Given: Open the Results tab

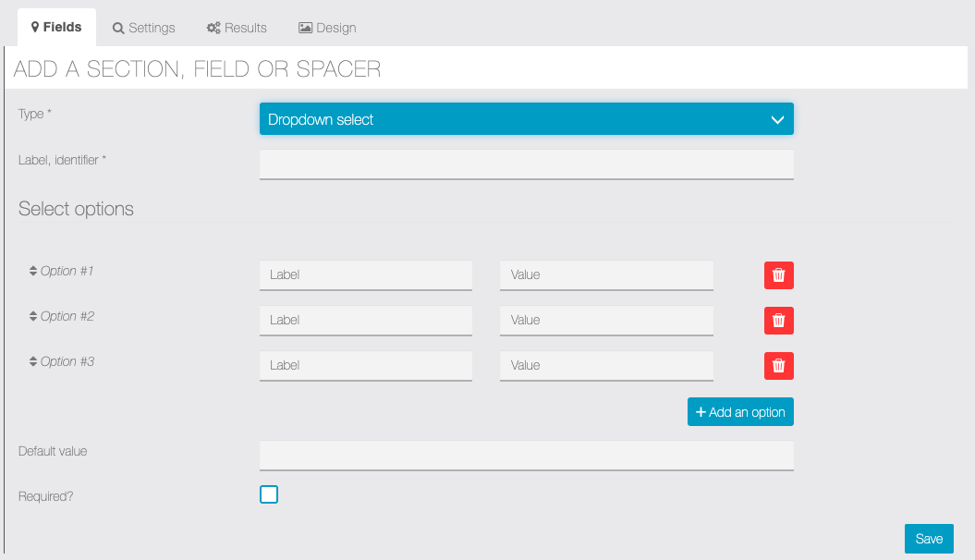Looking at the screenshot, I should point(237,28).
